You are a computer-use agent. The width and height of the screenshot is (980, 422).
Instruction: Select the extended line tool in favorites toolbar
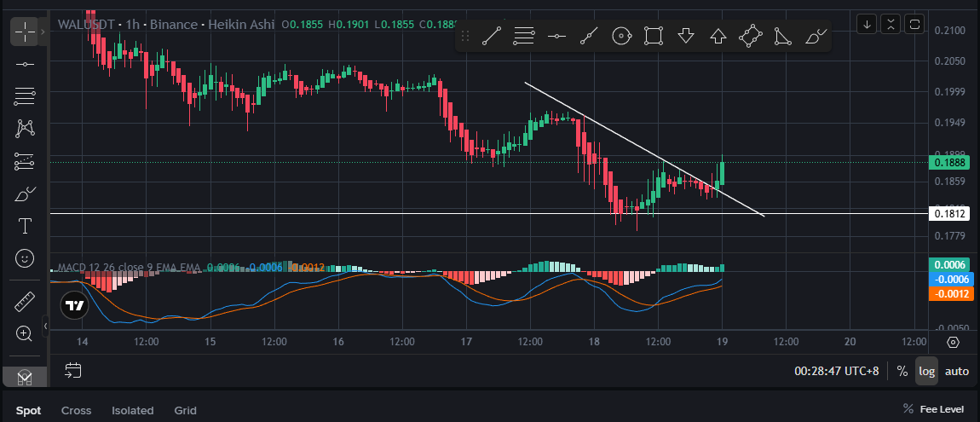589,37
